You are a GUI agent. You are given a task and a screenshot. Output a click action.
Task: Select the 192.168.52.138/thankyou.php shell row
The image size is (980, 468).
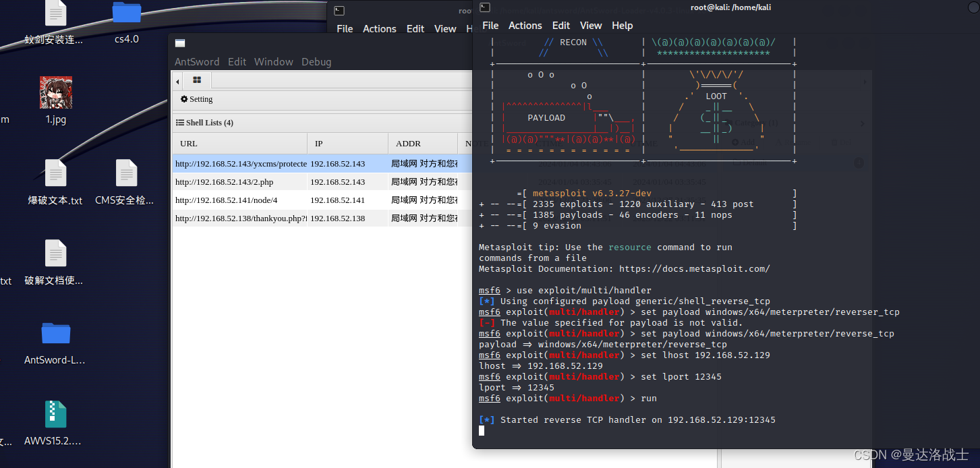point(322,218)
